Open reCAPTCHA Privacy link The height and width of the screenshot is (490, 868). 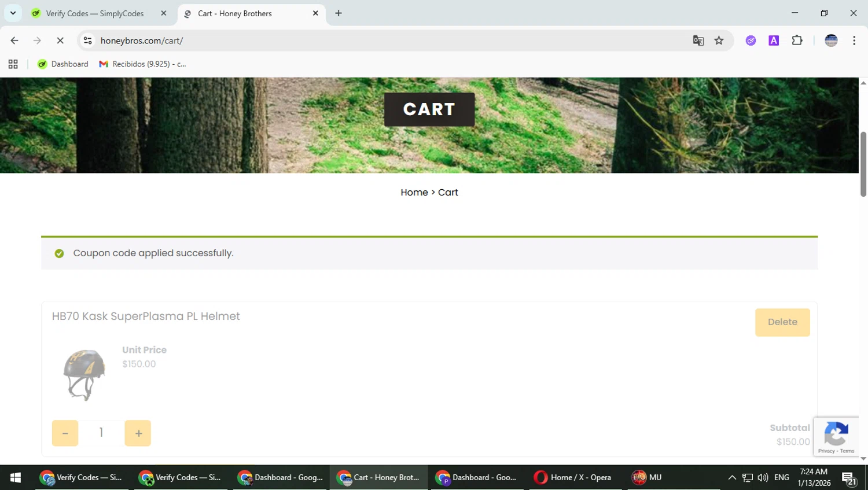(x=826, y=451)
